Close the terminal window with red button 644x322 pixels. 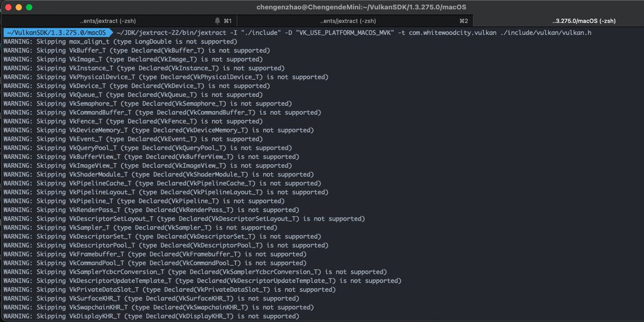[8, 8]
